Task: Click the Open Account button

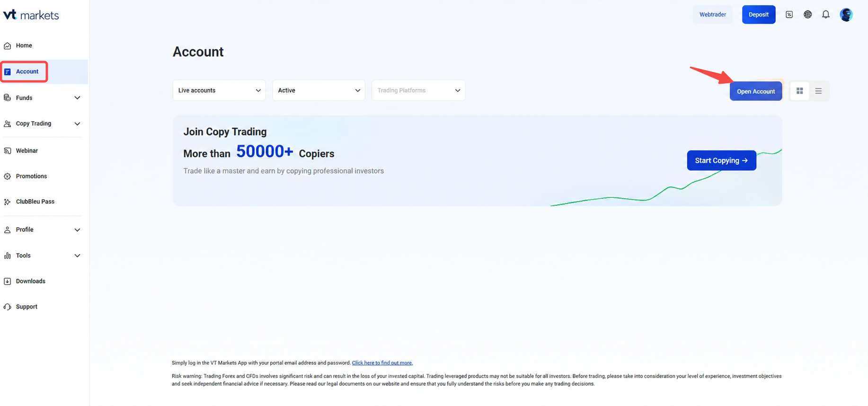Action: [756, 91]
